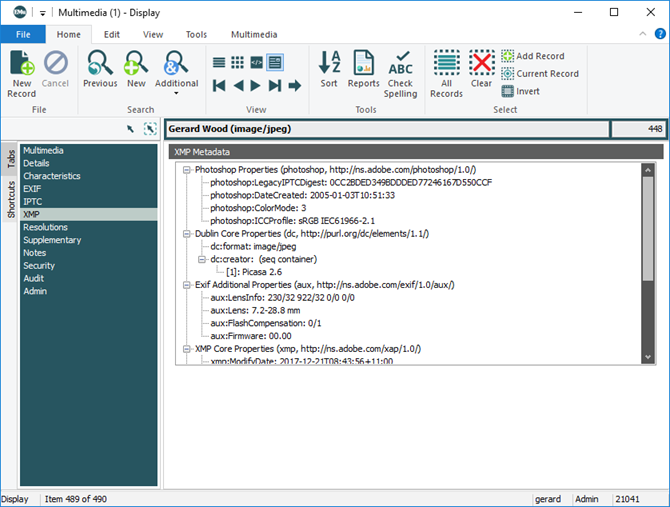Select All Records
This screenshot has width=670, height=507.
point(446,66)
